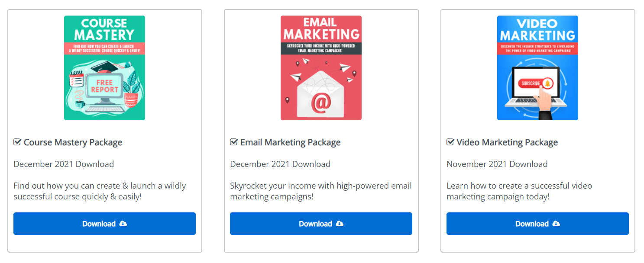644x263 pixels.
Task: Toggle the Course Mastery Package check icon
Action: point(17,142)
